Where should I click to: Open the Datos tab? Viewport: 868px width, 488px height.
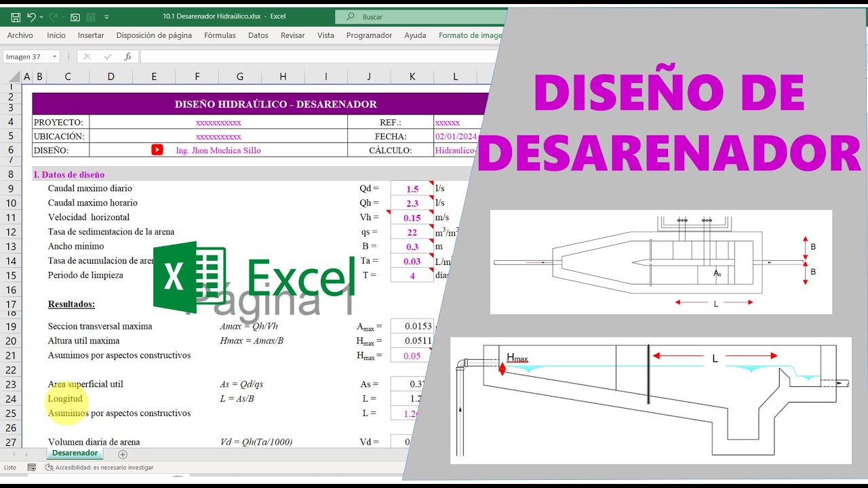coord(258,35)
